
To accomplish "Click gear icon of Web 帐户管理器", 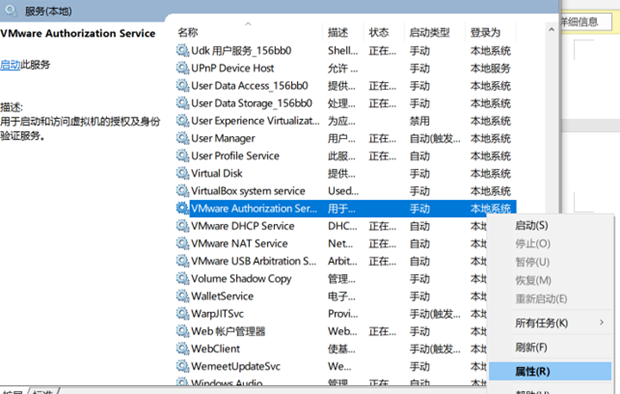I will [182, 331].
